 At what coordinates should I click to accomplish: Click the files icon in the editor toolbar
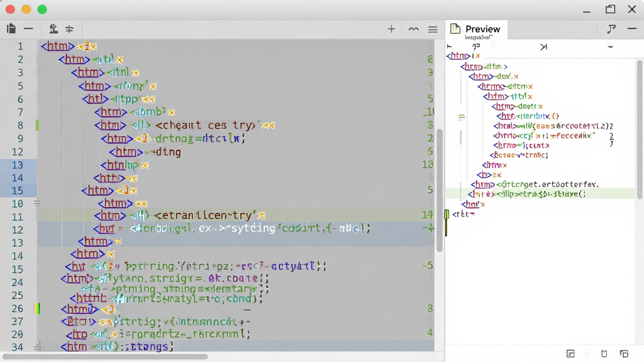click(x=11, y=29)
